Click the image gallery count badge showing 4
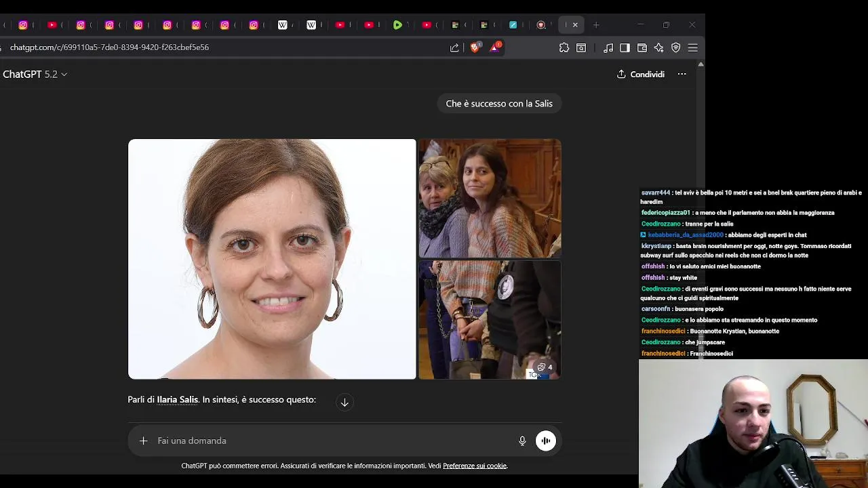This screenshot has height=488, width=868. point(545,367)
